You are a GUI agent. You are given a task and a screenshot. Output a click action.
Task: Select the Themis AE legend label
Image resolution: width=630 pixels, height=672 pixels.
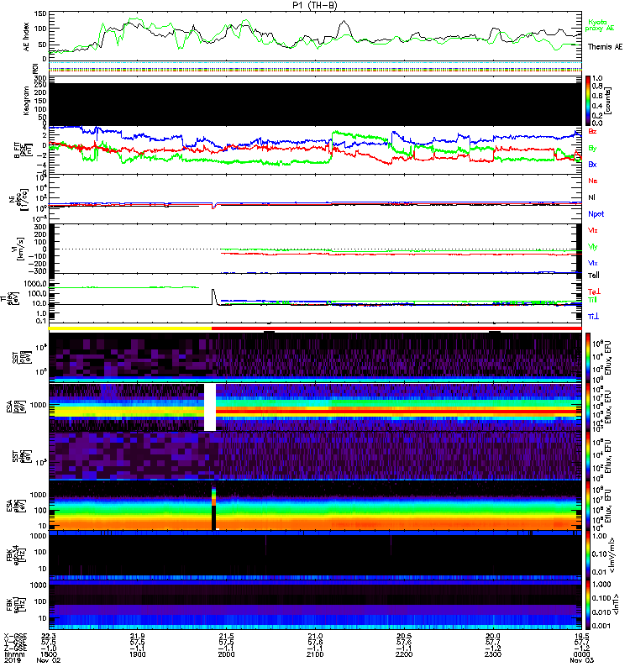605,48
